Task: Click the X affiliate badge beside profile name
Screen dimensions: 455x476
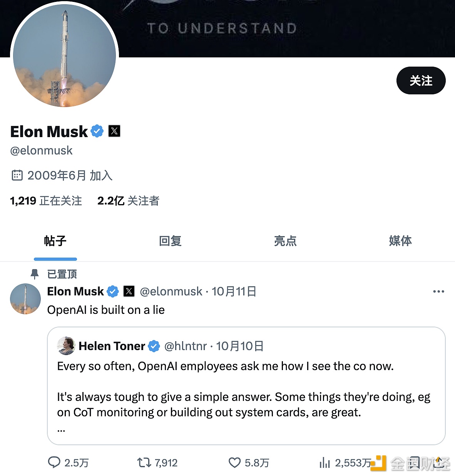Action: tap(114, 131)
